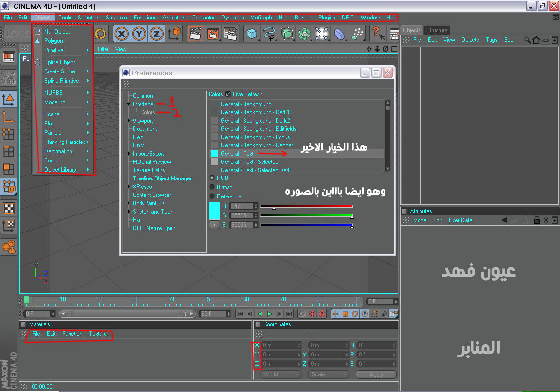Open the render settings clapperboard icon
The width and height of the screenshot is (560, 392).
[x=230, y=34]
